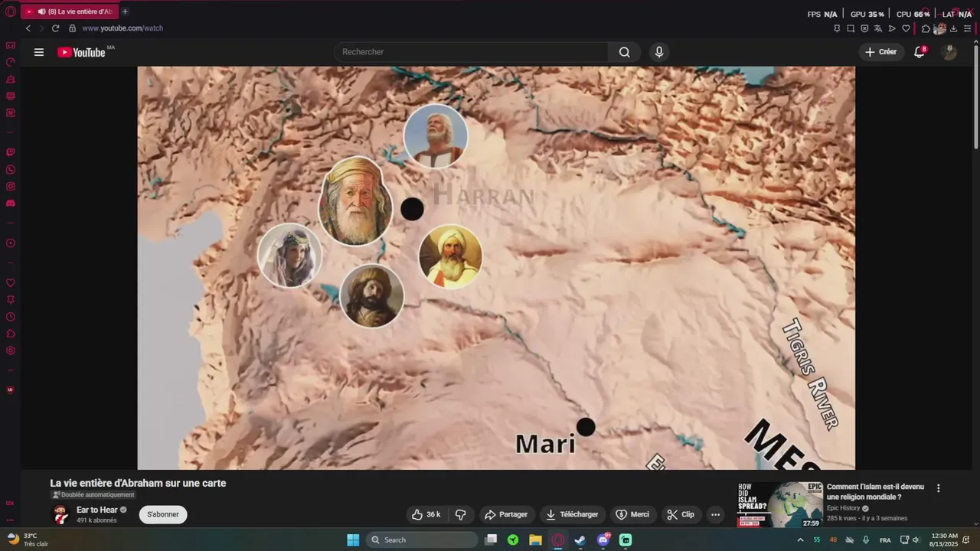Open site security lock icon

(x=73, y=28)
